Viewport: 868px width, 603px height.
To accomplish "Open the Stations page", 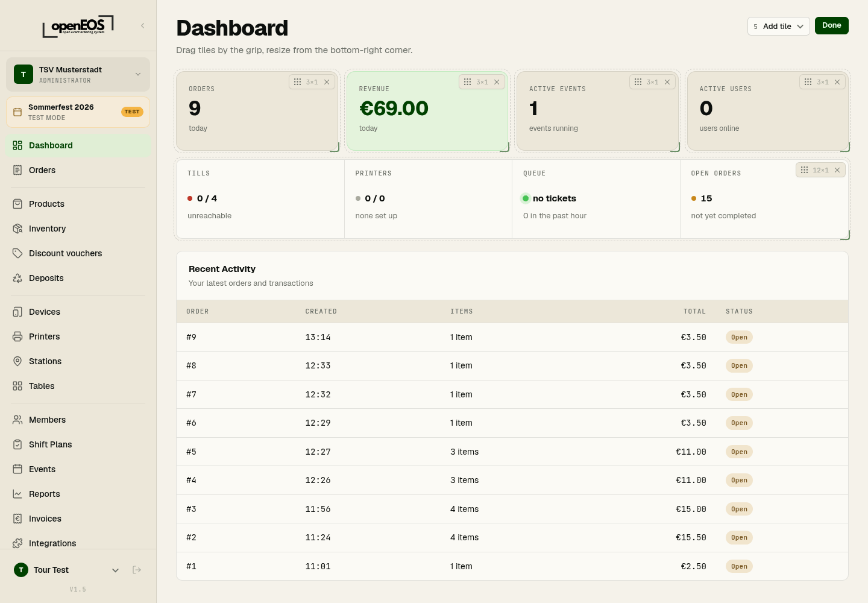I will 78,361.
